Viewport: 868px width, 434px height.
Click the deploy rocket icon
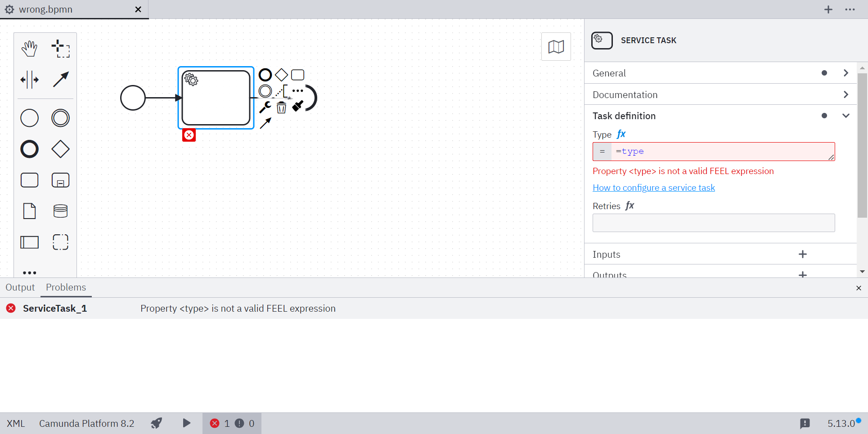156,423
